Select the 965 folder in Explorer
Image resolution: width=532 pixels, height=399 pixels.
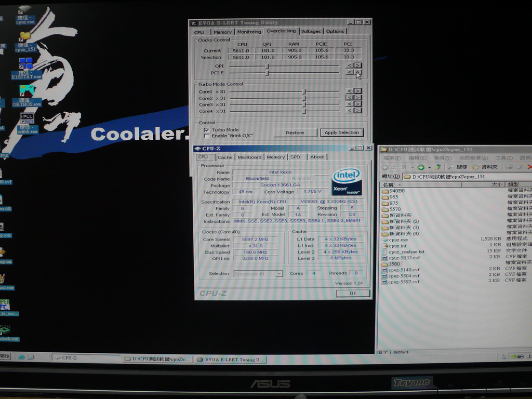click(x=390, y=197)
